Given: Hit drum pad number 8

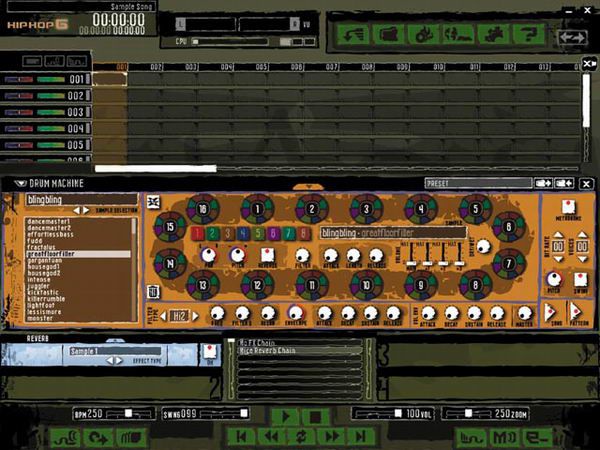Looking at the screenshot, I should (x=473, y=286).
